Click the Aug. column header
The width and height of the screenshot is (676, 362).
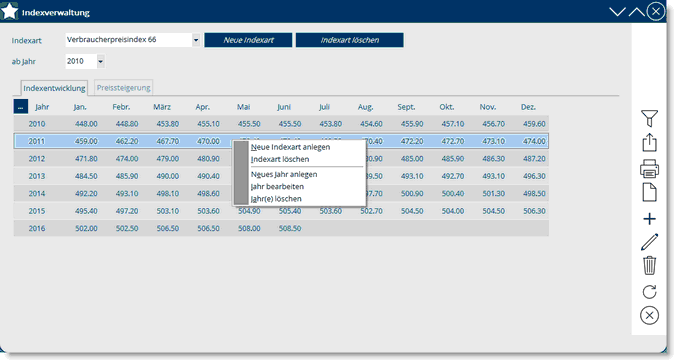click(x=366, y=107)
